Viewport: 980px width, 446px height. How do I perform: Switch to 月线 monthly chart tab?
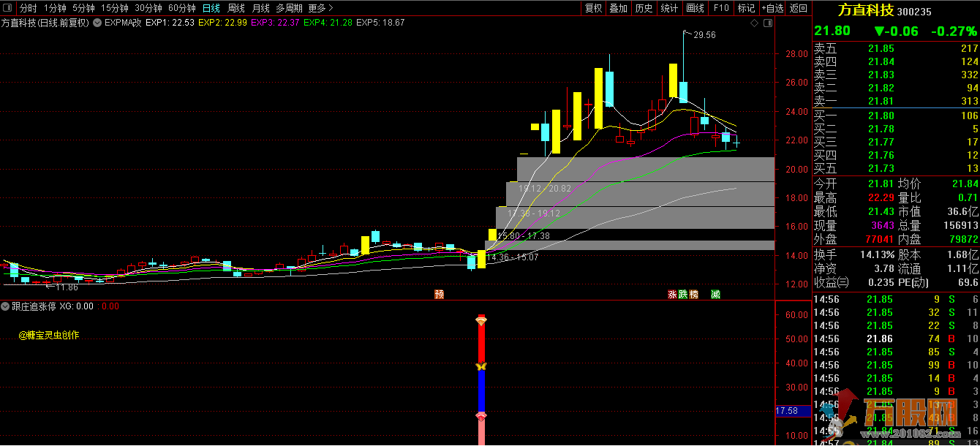260,8
